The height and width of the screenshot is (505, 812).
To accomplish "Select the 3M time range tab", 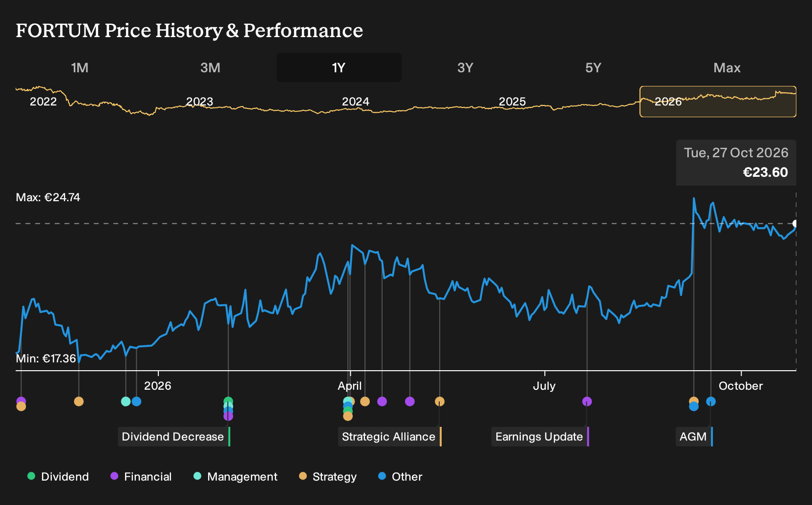I will tap(210, 67).
